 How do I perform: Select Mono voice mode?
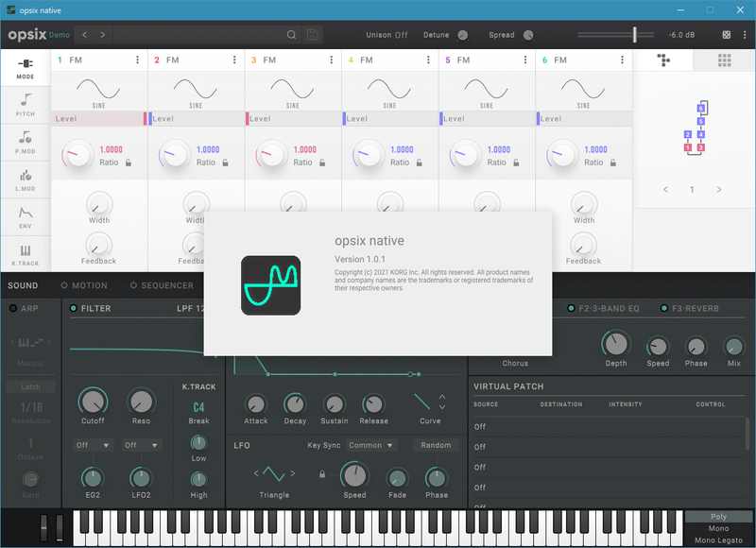click(x=718, y=529)
